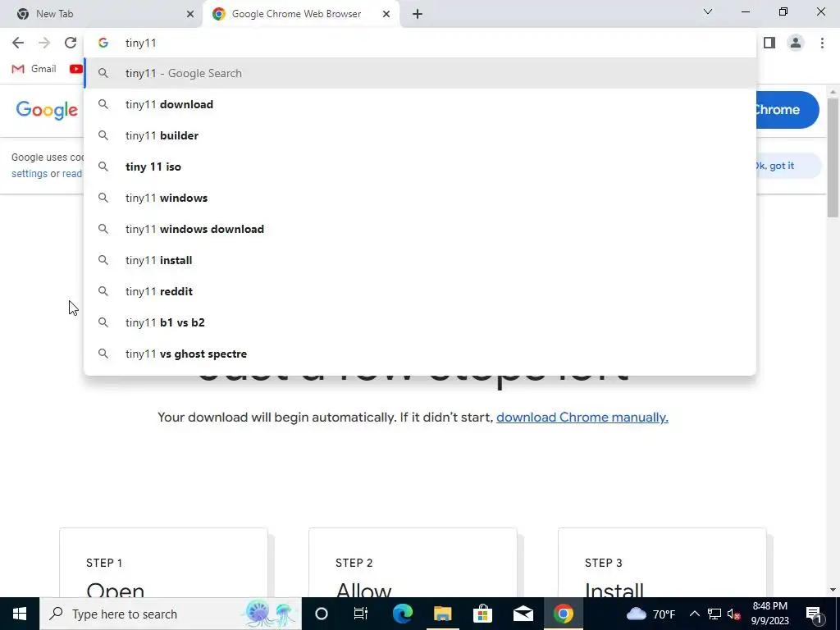This screenshot has width=840, height=630.
Task: Pick the 'tiny11 windows' suggestion
Action: coord(419,198)
